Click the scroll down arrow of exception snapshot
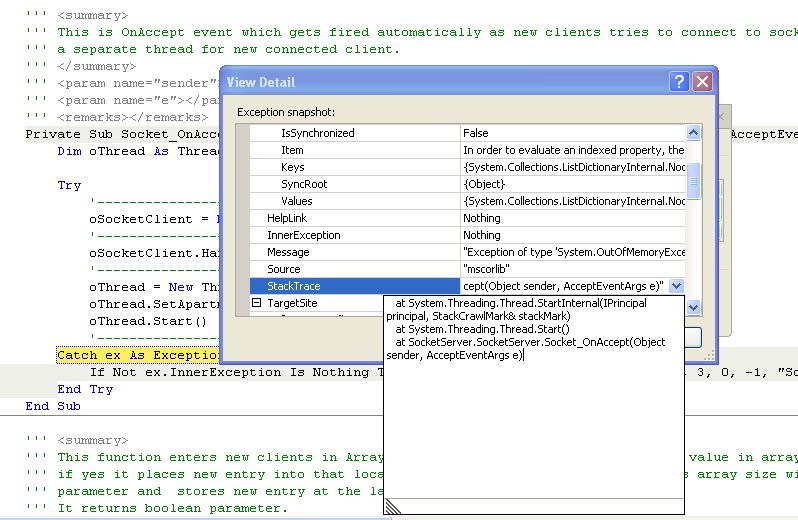Screen dimensions: 798x520 point(693,307)
